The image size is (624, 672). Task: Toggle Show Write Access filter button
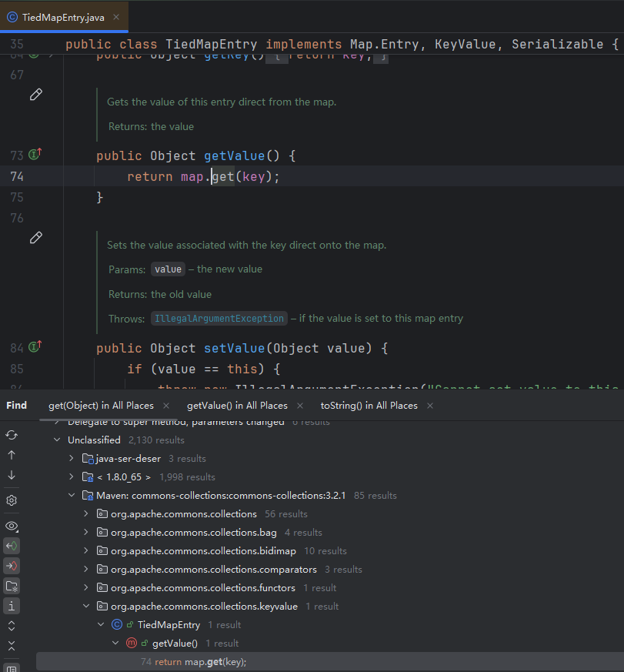12,566
